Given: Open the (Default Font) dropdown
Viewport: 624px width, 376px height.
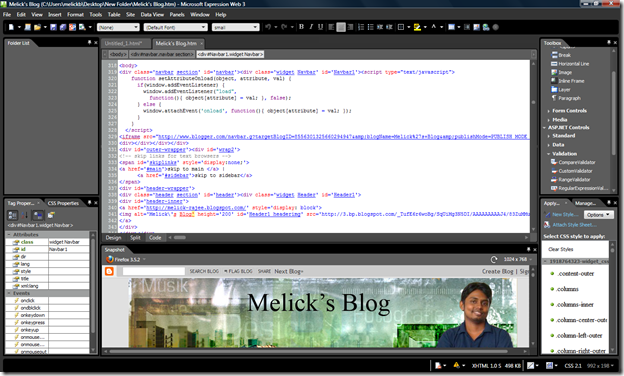Looking at the screenshot, I should [176, 27].
